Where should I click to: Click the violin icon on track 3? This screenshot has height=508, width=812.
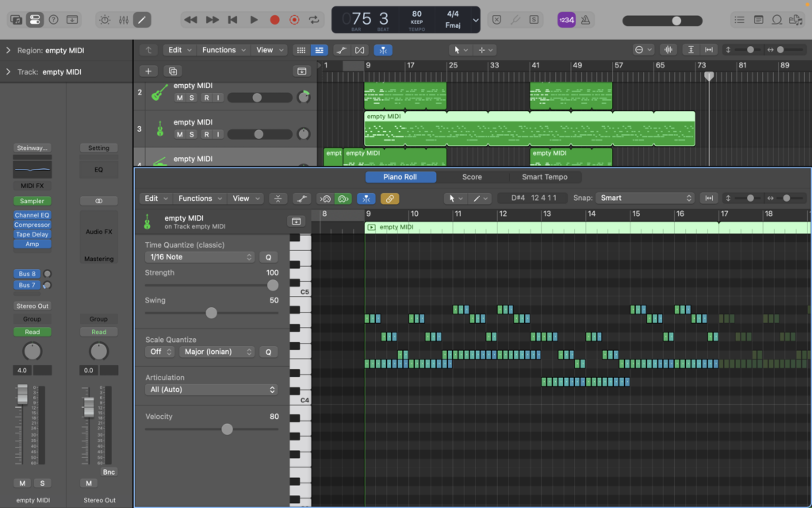pos(159,129)
